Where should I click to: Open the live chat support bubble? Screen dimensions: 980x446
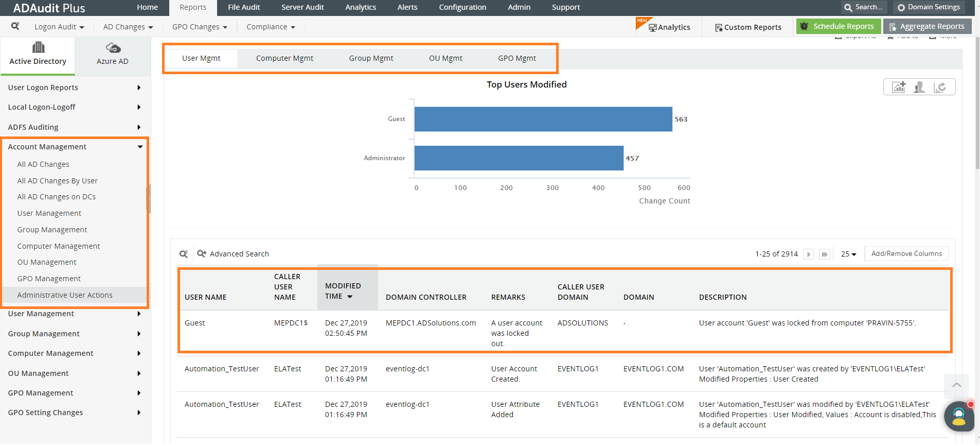click(959, 416)
